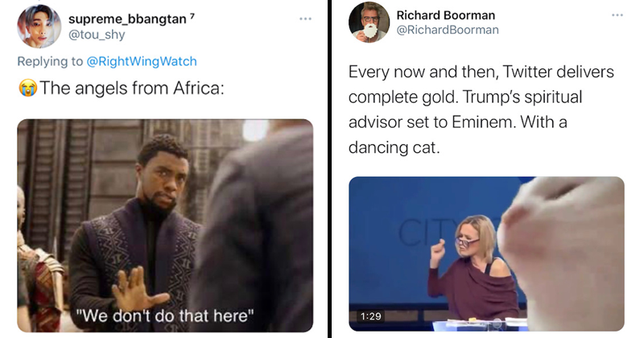644x338 pixels.
Task: Select the Richard Boorman display name
Action: (x=444, y=15)
